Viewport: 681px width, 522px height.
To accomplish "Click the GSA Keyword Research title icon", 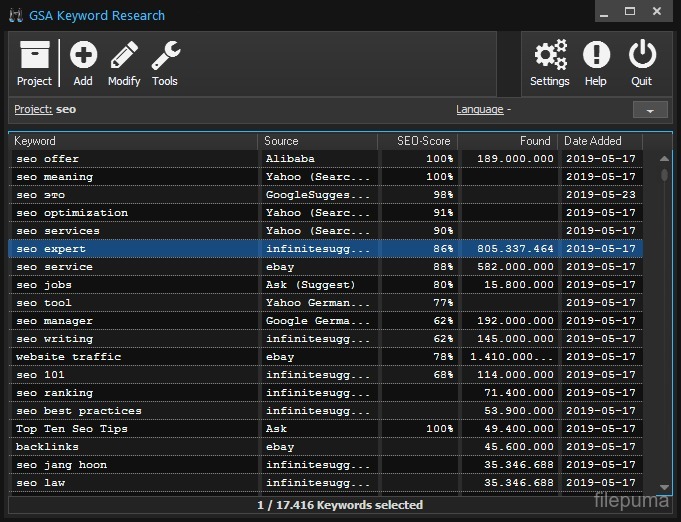I will click(x=15, y=15).
